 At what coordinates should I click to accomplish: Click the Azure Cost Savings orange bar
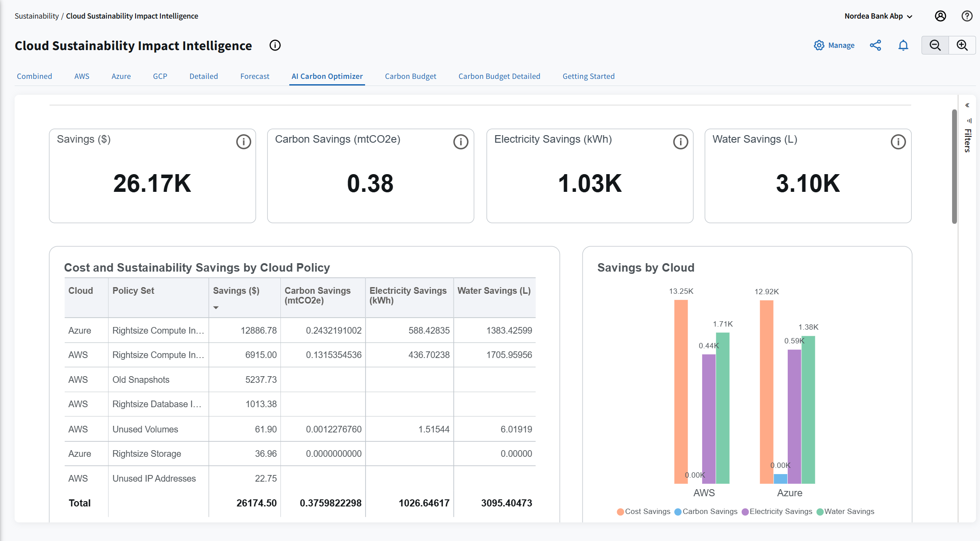[x=766, y=392]
